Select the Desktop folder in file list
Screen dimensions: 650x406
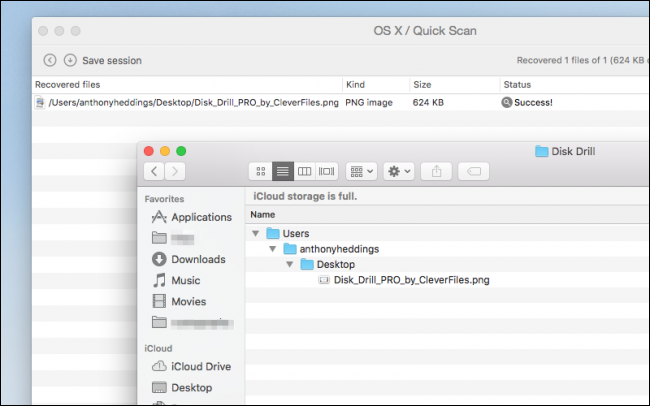(447, 264)
